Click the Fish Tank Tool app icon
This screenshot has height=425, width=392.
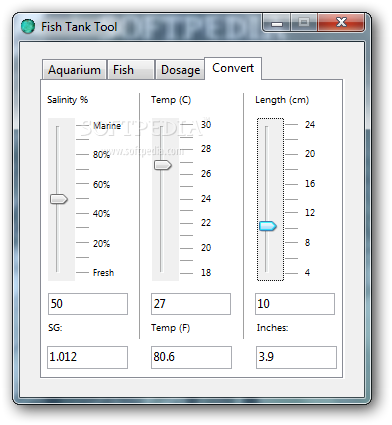click(28, 27)
